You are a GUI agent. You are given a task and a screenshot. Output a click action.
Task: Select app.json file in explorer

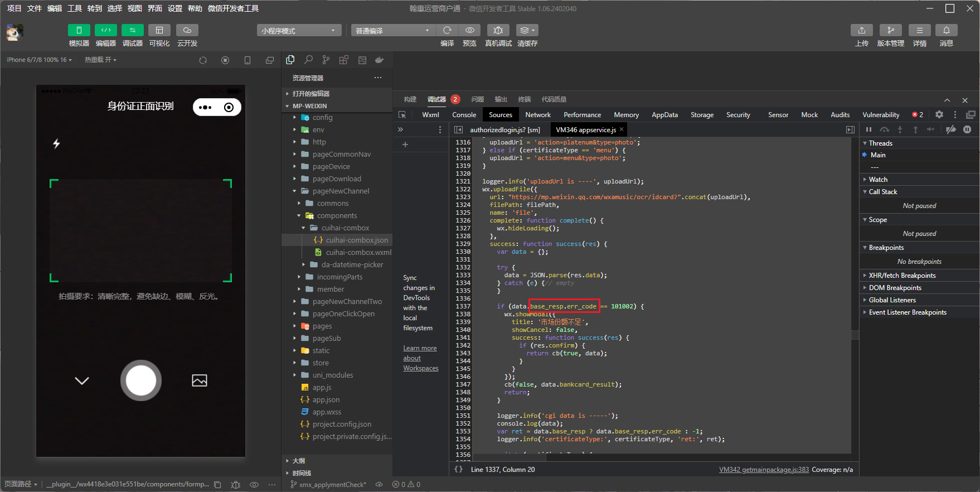(x=326, y=399)
